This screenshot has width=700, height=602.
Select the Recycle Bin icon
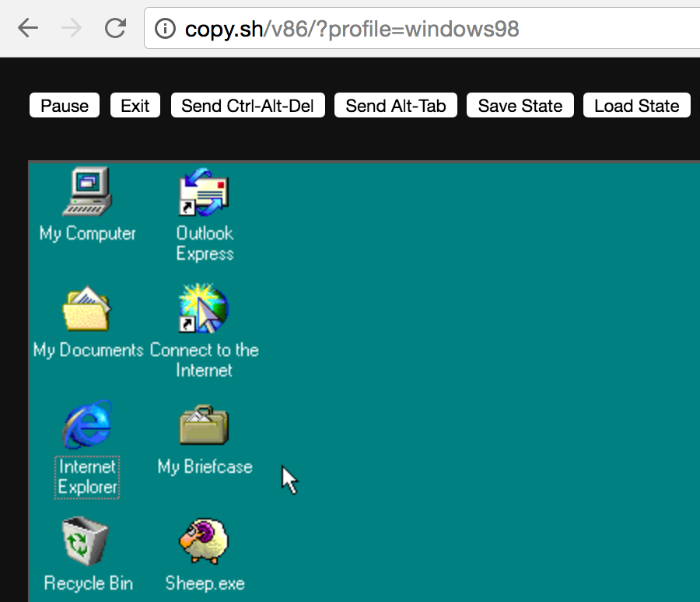click(x=86, y=541)
